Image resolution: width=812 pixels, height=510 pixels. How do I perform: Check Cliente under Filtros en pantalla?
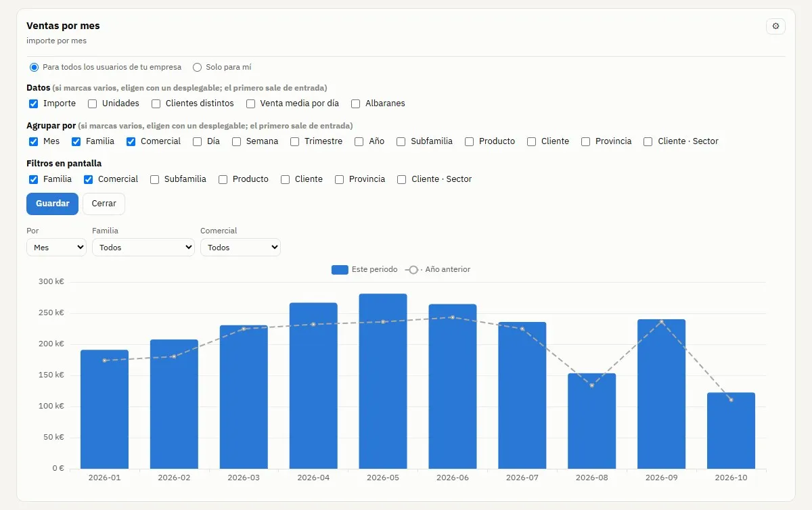286,179
